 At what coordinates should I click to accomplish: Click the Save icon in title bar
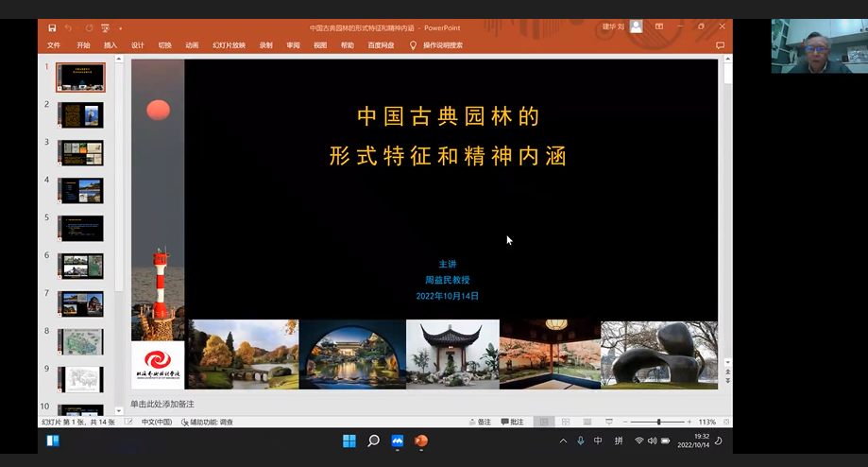pos(52,27)
